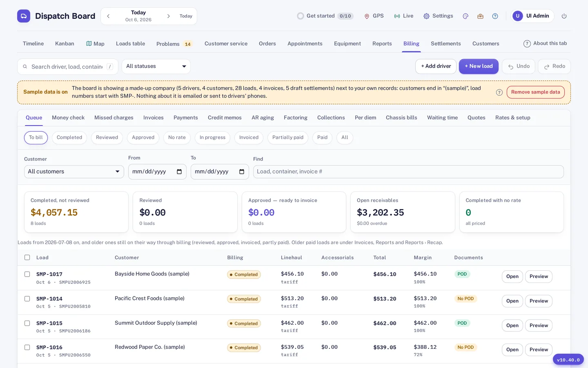Screen dimensions: 588x368
Task: Click the New load button
Action: (479, 66)
